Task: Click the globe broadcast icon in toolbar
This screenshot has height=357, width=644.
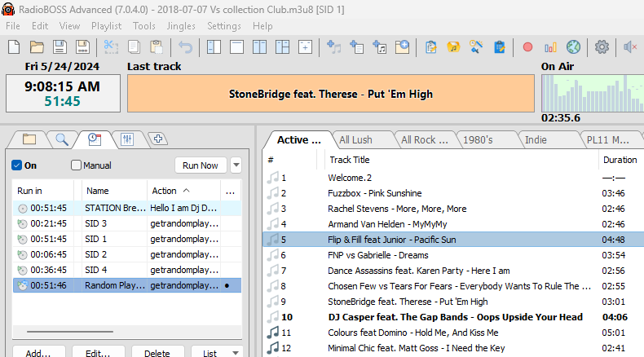Action: 573,47
